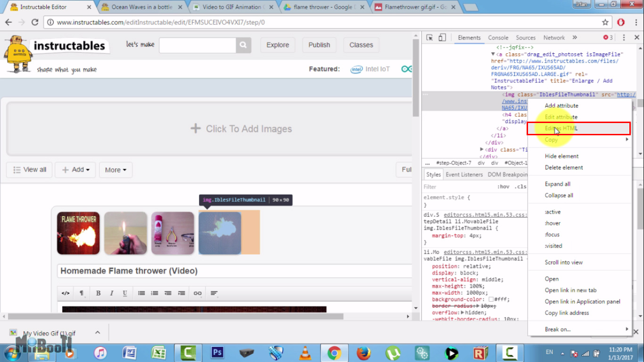This screenshot has height=362, width=644.
Task: Open the Event Listeners tab
Action: point(464,174)
